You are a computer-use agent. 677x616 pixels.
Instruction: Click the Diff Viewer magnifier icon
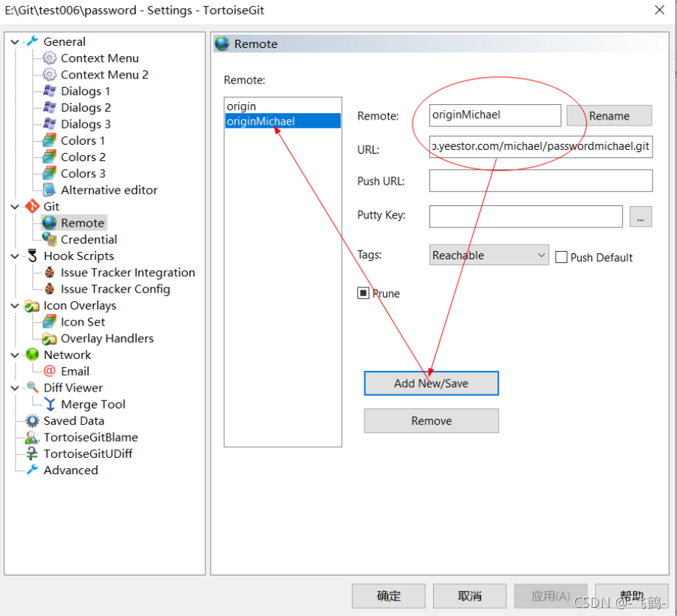tap(33, 387)
